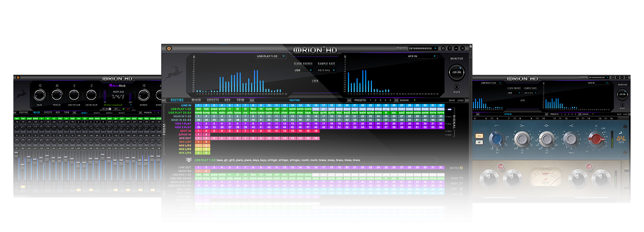Click LINE IN channel 1 cell

tap(199, 106)
